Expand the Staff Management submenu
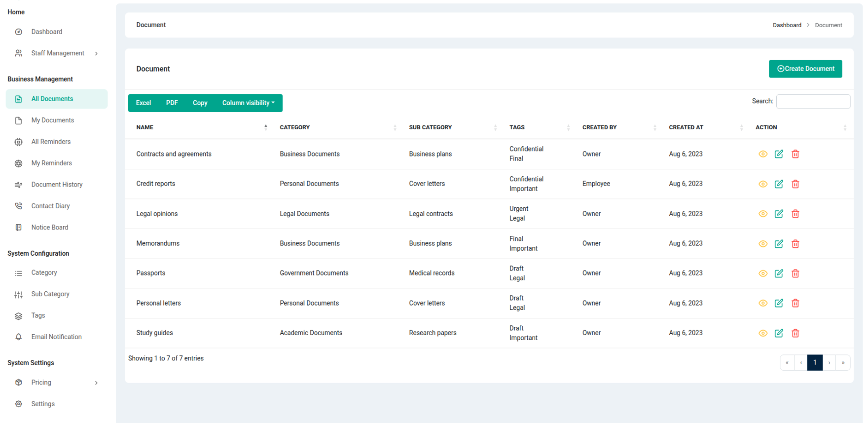The height and width of the screenshot is (423, 868). (x=58, y=53)
